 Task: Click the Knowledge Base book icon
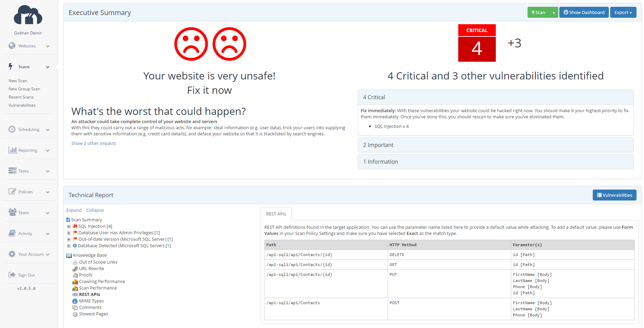pos(69,255)
